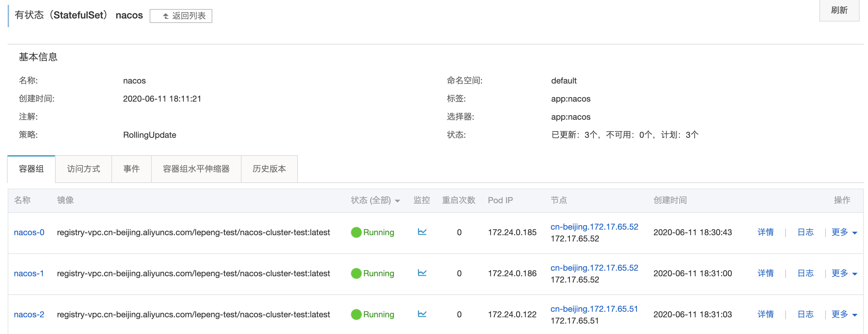The image size is (868, 334).
Task: Expand the 更多 menu for nacos-1
Action: click(x=844, y=273)
